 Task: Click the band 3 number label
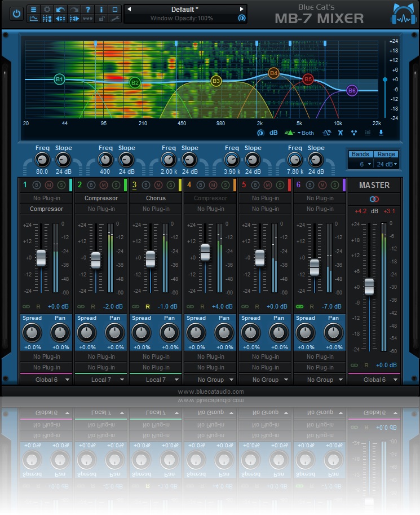point(134,185)
